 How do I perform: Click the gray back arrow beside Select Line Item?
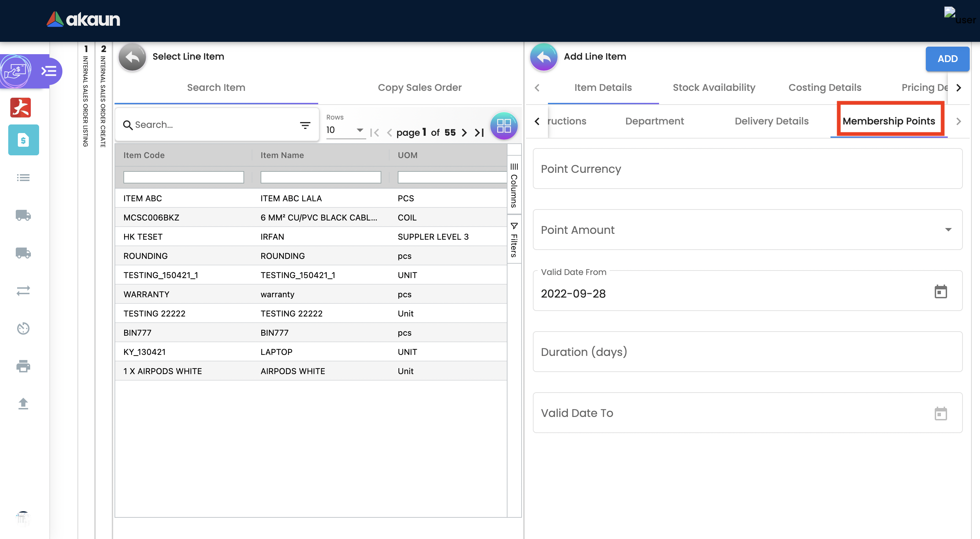click(132, 57)
